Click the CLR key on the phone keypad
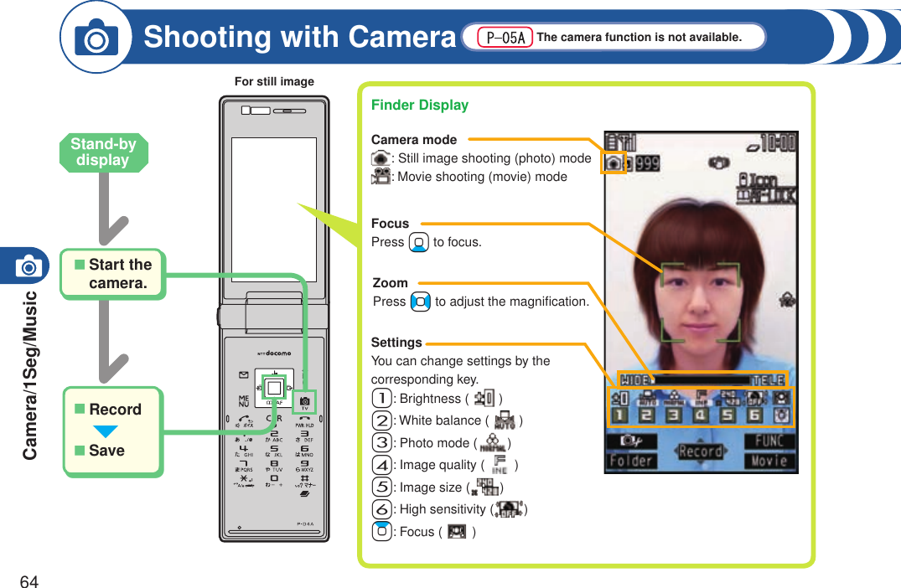 coord(275,419)
